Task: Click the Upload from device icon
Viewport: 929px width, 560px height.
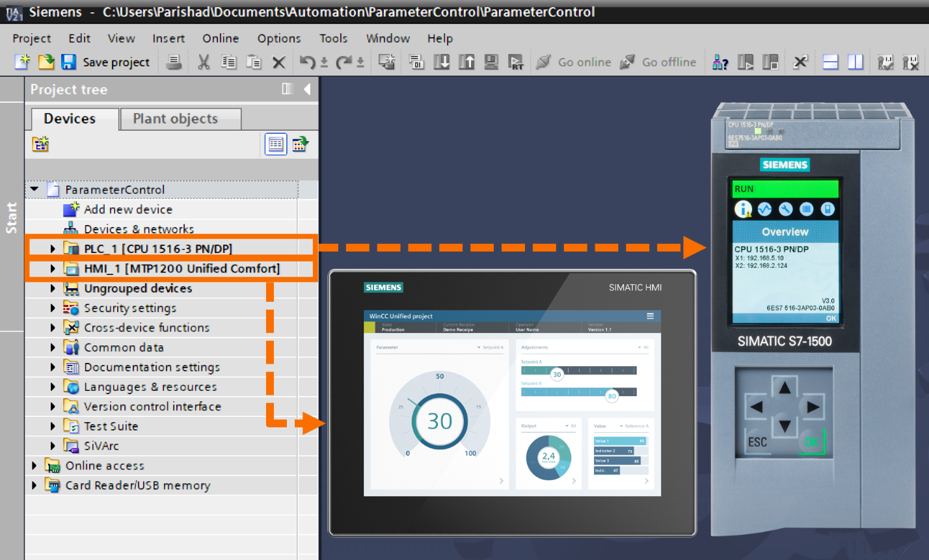Action: pos(466,62)
